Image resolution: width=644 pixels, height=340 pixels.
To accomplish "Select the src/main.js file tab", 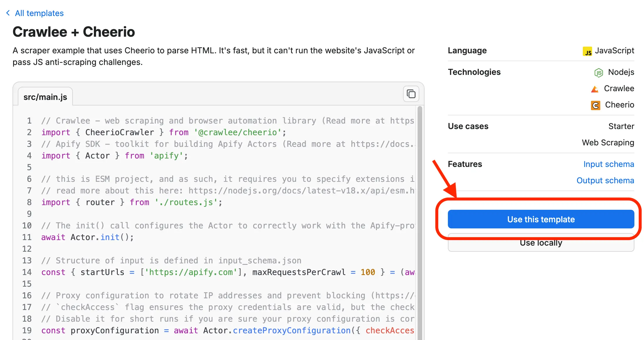I will pyautogui.click(x=45, y=97).
